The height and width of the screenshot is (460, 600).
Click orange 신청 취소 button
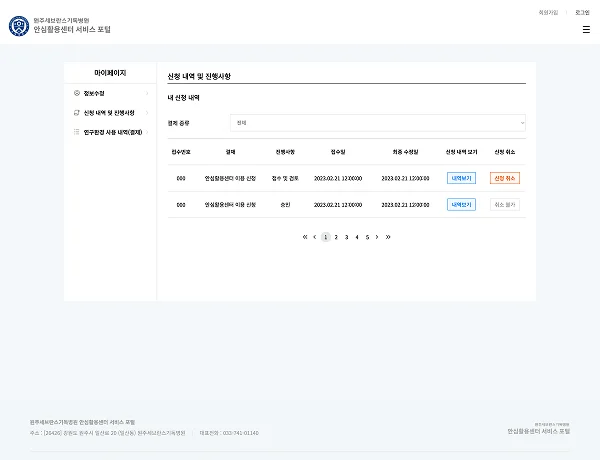point(505,178)
